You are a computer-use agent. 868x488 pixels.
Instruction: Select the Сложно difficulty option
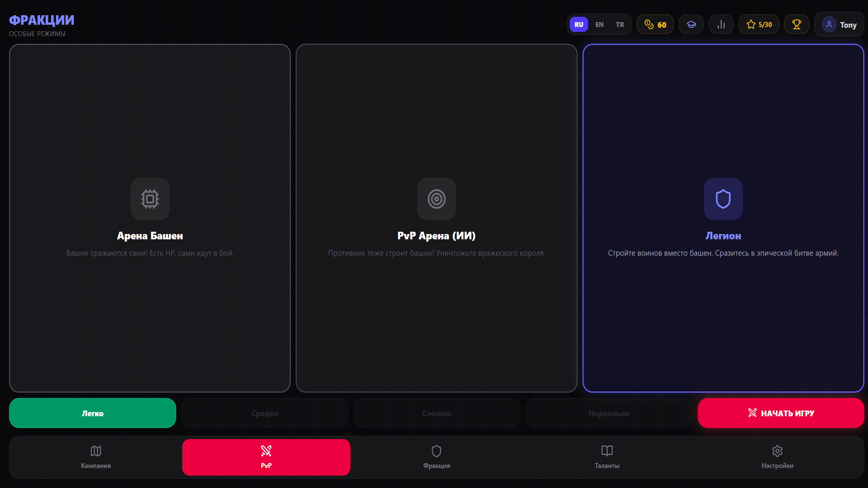click(437, 413)
